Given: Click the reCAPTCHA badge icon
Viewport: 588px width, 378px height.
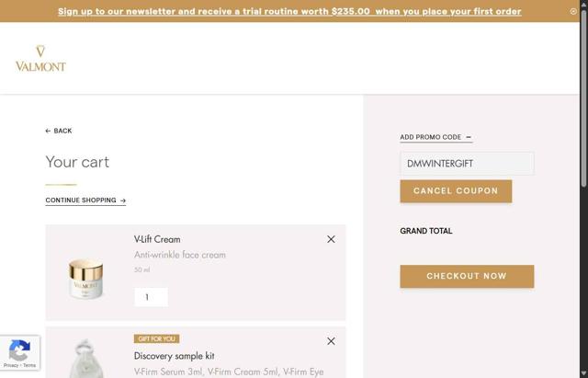Looking at the screenshot, I should 19,349.
